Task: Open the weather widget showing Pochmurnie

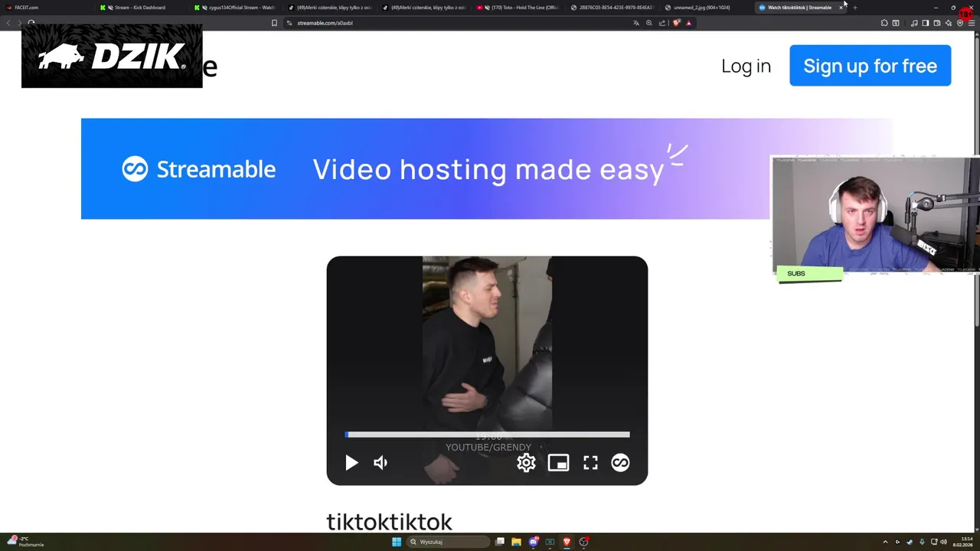Action: tap(26, 542)
